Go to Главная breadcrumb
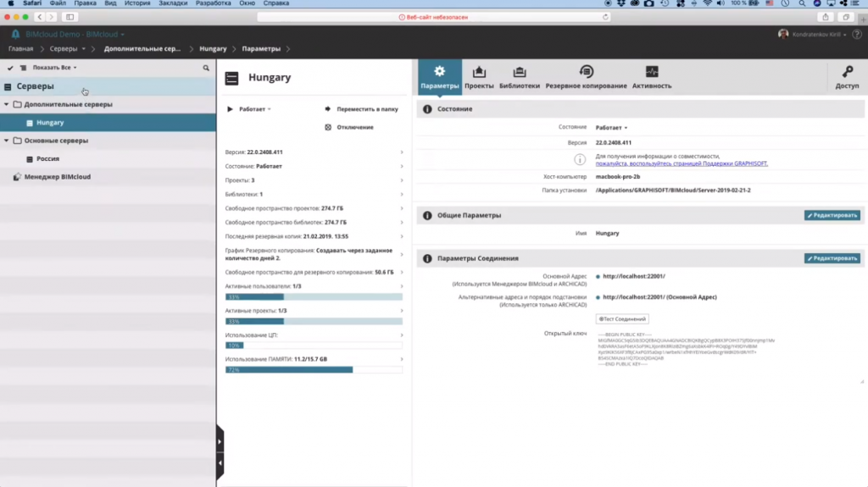Viewport: 868px width, 487px height. 20,49
